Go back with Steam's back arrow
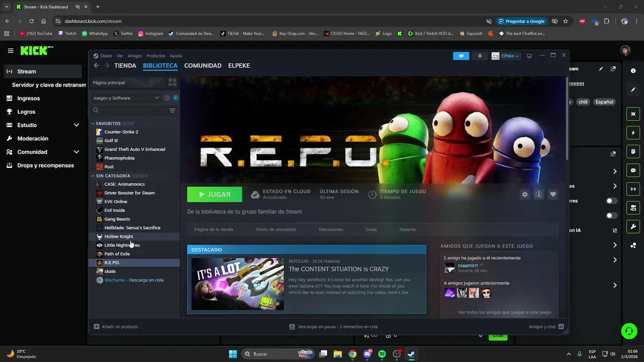 [x=96, y=65]
